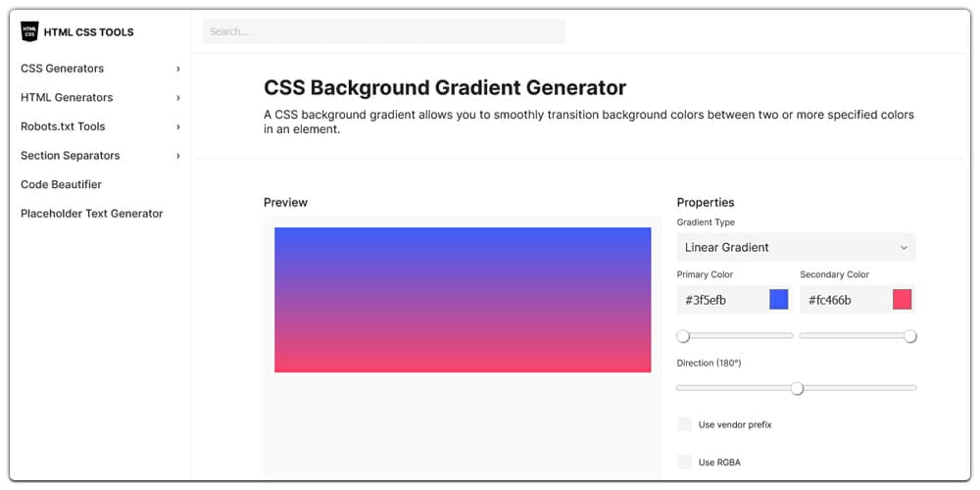
Task: Click the primary color position slider handle
Action: [683, 336]
